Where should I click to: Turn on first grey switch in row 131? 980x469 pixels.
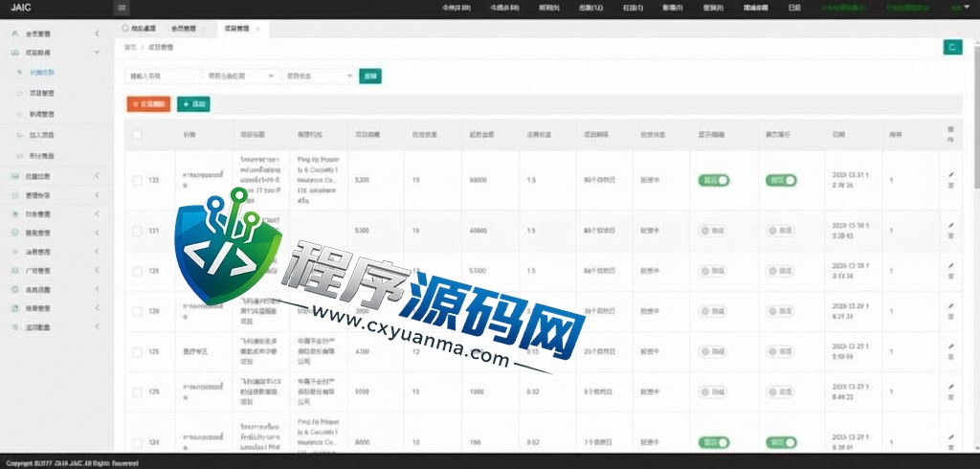(x=713, y=231)
